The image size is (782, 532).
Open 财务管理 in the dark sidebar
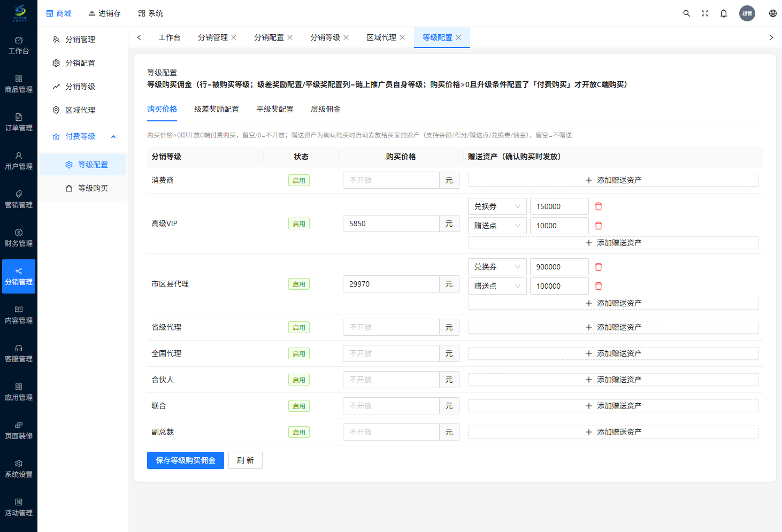[x=19, y=238]
